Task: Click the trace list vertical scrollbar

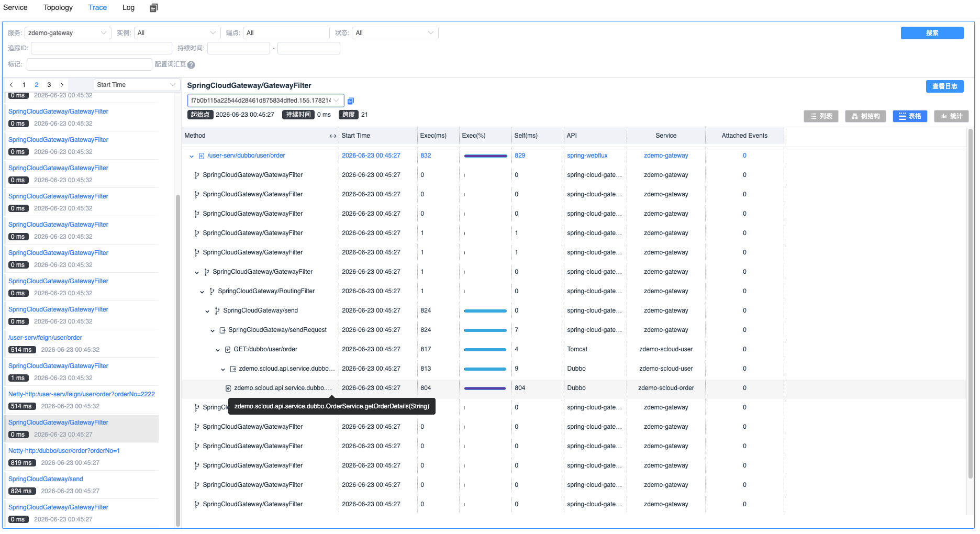Action: 178,361
